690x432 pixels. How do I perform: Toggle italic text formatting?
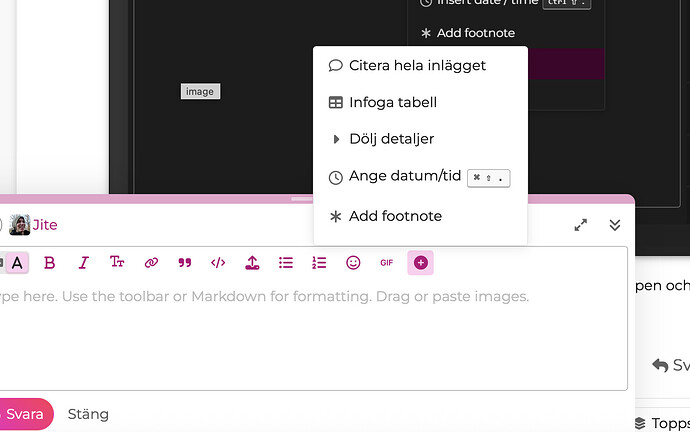(x=83, y=263)
